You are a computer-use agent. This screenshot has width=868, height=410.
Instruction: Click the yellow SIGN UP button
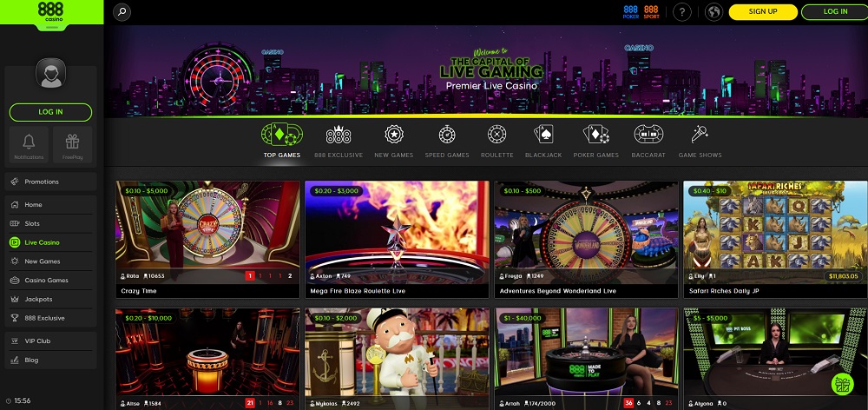pyautogui.click(x=763, y=11)
